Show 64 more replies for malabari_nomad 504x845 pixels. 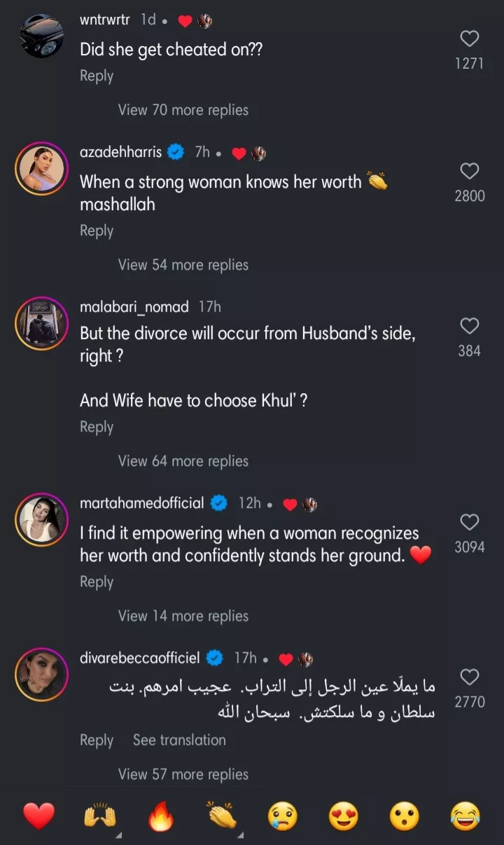pos(183,461)
